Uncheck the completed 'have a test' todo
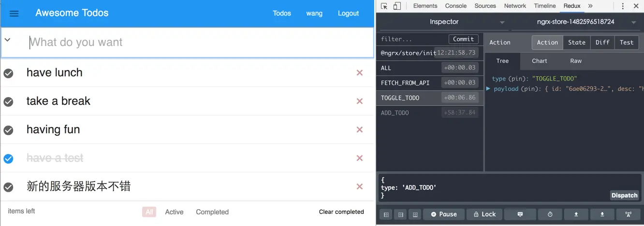 coord(8,158)
